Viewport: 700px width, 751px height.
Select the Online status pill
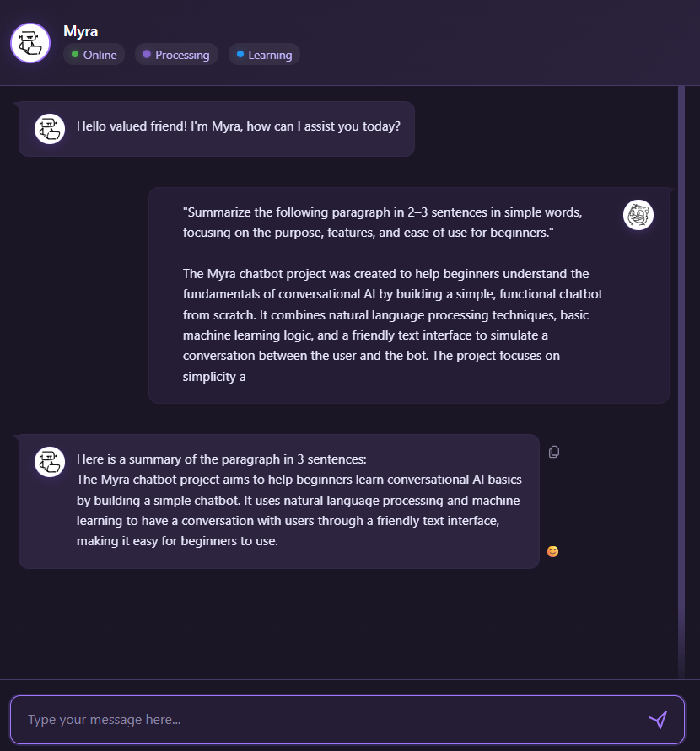(x=94, y=55)
